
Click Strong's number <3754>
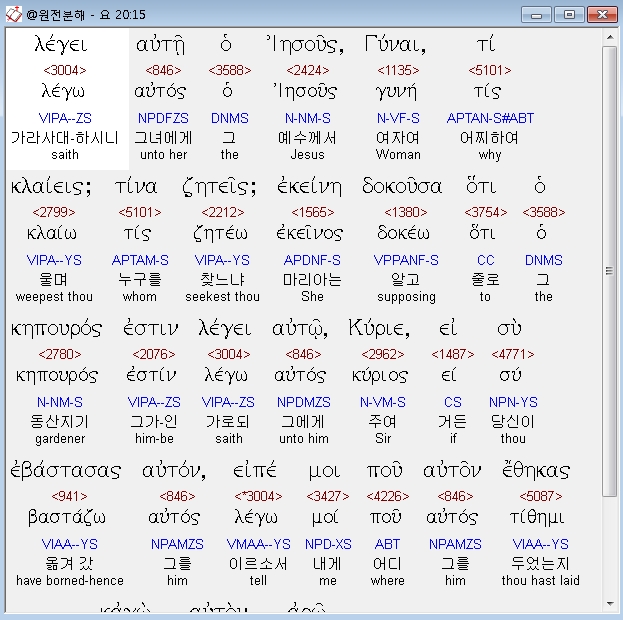tap(486, 212)
